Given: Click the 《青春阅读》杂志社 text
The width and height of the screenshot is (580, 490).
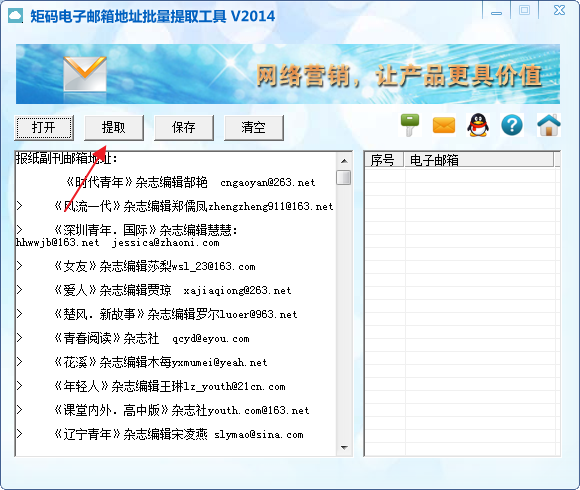Looking at the screenshot, I should pos(106,338).
